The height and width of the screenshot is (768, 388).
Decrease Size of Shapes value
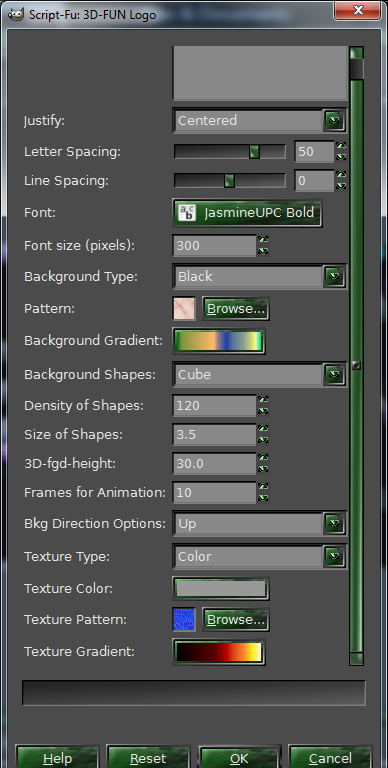pos(263,440)
